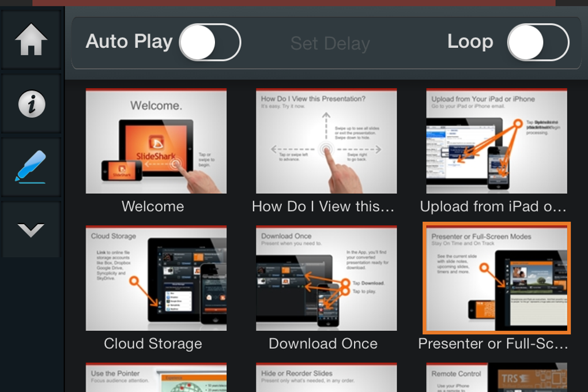Tap the Home icon in sidebar
588x392 pixels.
coord(31,39)
